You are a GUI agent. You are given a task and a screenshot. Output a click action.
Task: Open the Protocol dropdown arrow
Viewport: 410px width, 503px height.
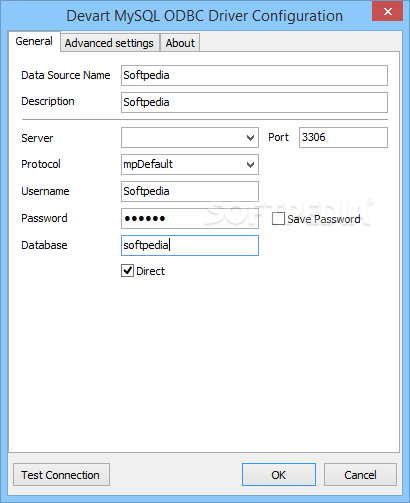[250, 164]
